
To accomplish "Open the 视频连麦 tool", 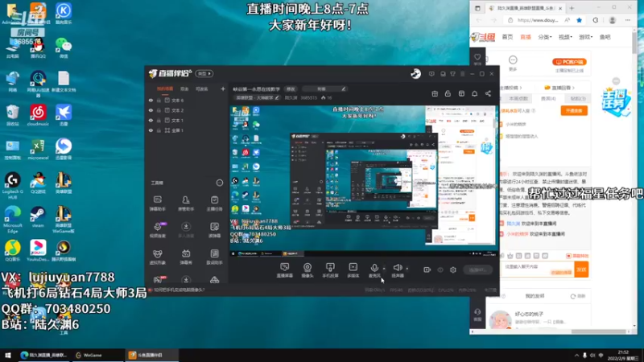I will click(x=158, y=230).
